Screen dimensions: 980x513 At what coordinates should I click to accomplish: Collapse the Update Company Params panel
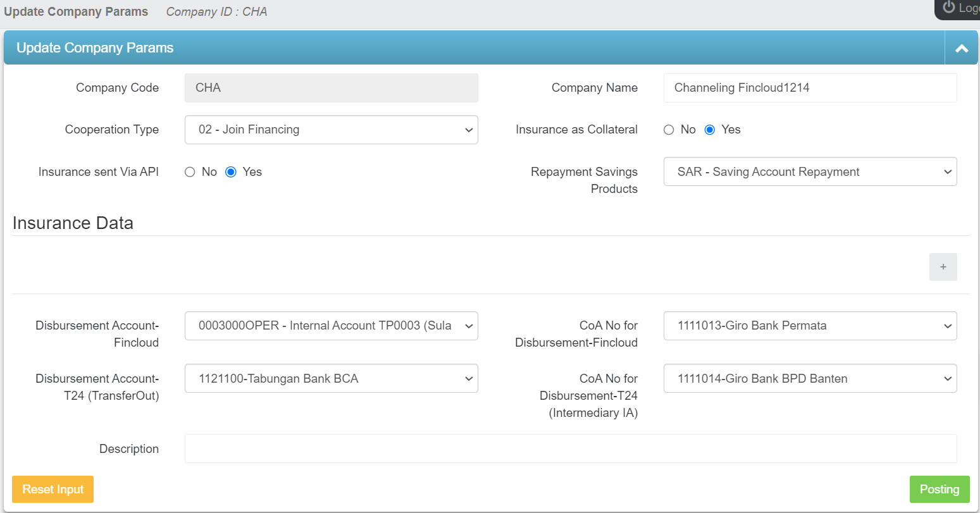961,49
